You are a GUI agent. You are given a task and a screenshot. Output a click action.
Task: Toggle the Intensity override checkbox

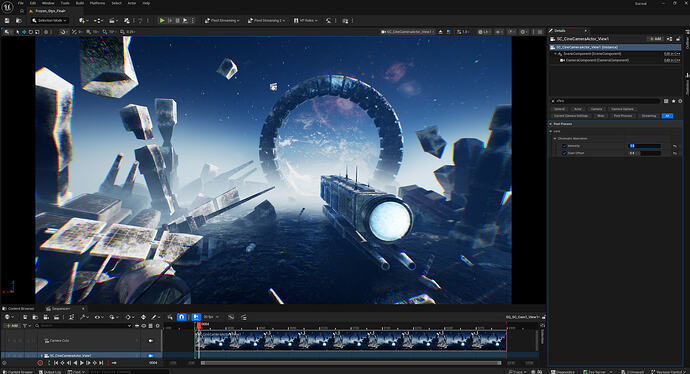564,146
